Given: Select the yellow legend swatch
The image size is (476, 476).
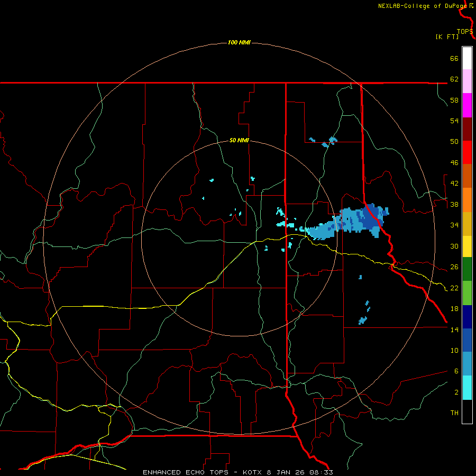Looking at the screenshot, I should click(467, 246).
